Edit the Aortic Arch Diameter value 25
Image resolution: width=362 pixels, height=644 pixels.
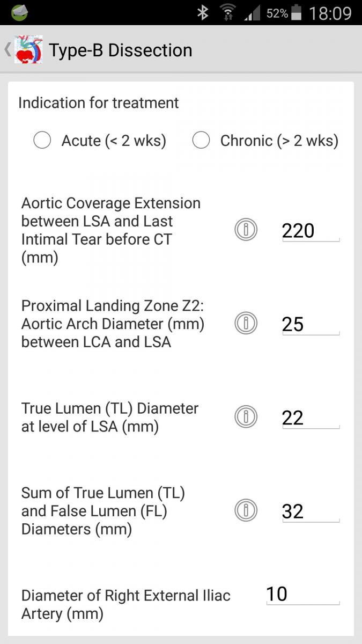point(311,324)
